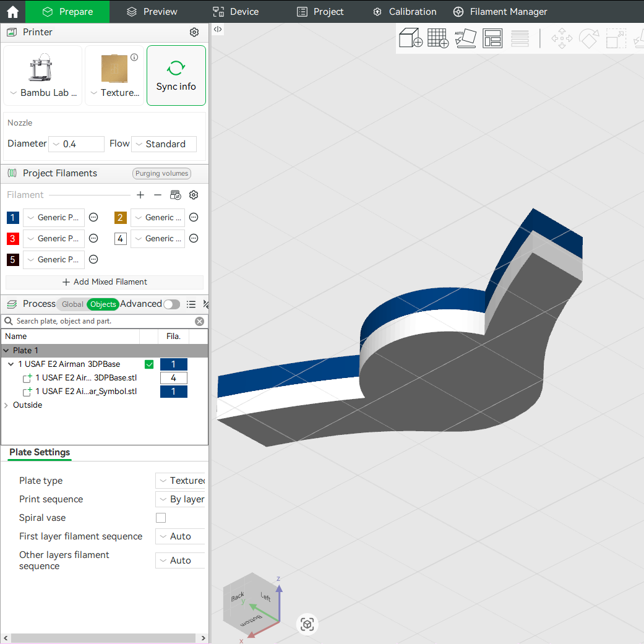This screenshot has height=644, width=644.
Task: Open the Filament Manager tab
Action: [500, 12]
